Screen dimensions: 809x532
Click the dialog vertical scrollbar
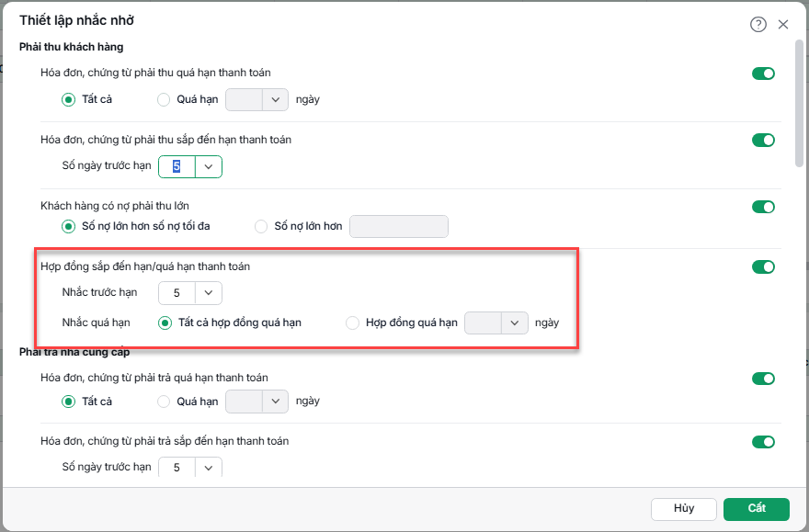pos(799,103)
